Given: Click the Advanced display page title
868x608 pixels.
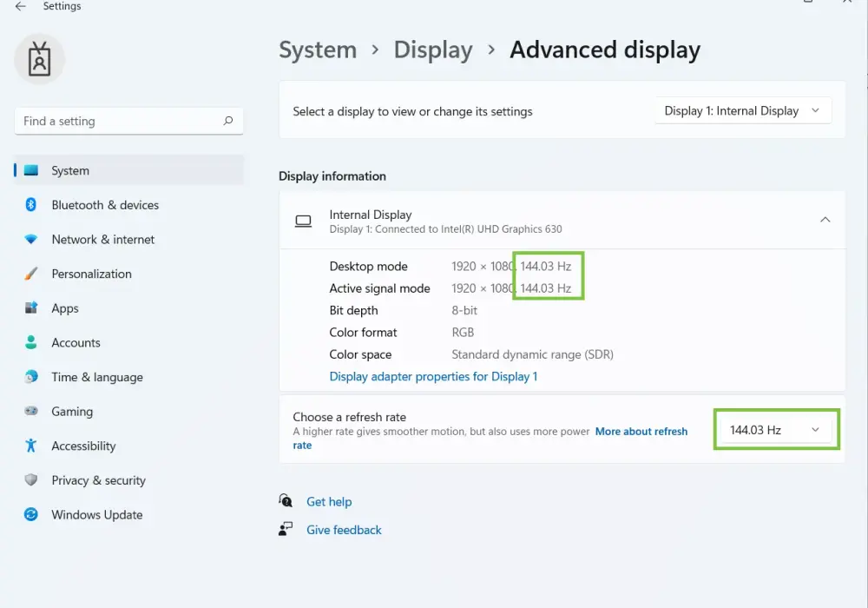Looking at the screenshot, I should (605, 50).
